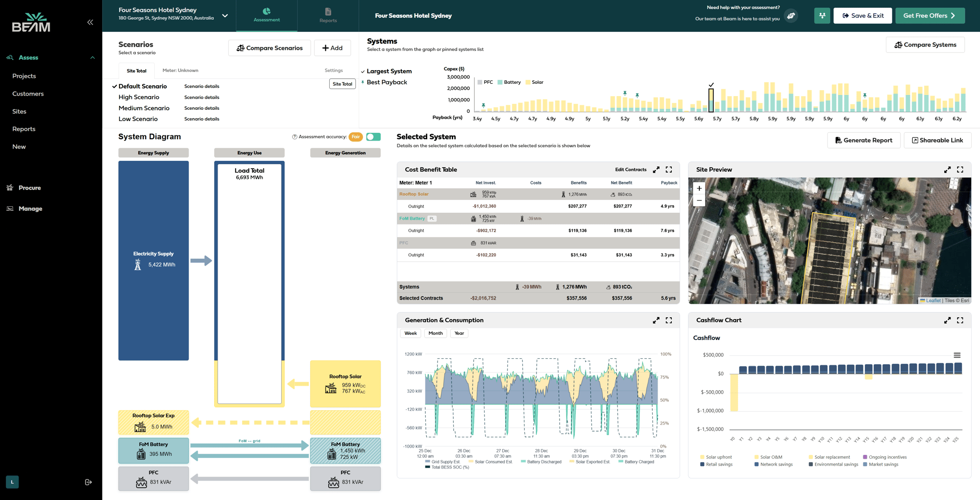The width and height of the screenshot is (980, 500).
Task: Select the Best Payback pinned system
Action: (387, 82)
